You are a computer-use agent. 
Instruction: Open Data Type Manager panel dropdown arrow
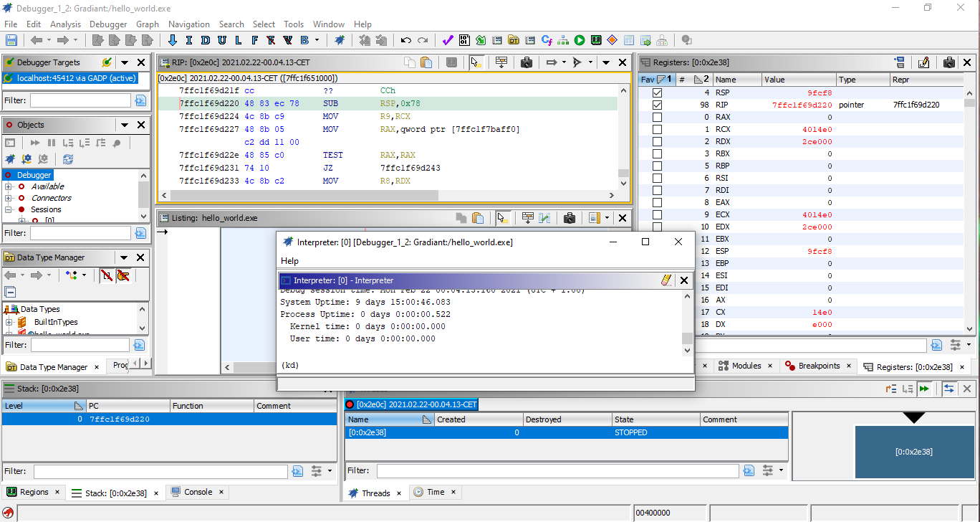coord(125,257)
